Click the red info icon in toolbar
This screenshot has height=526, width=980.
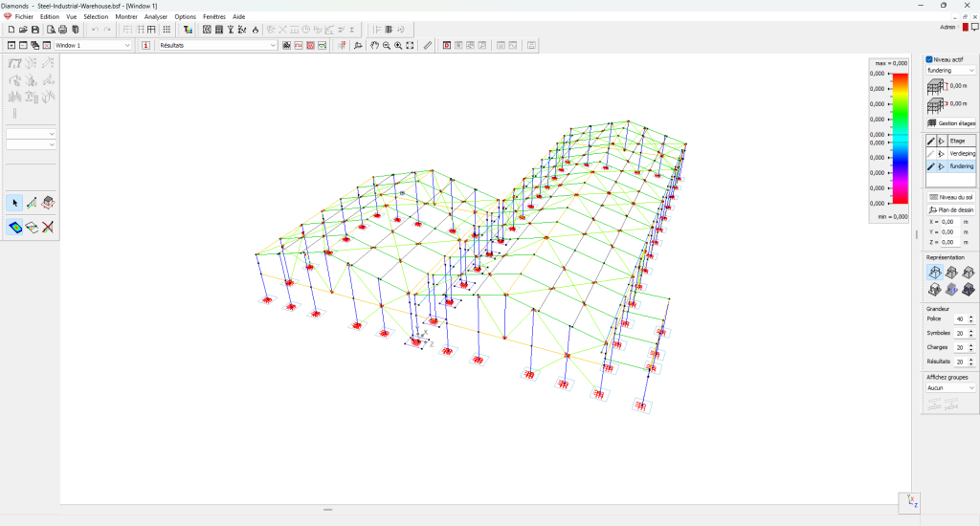(145, 45)
